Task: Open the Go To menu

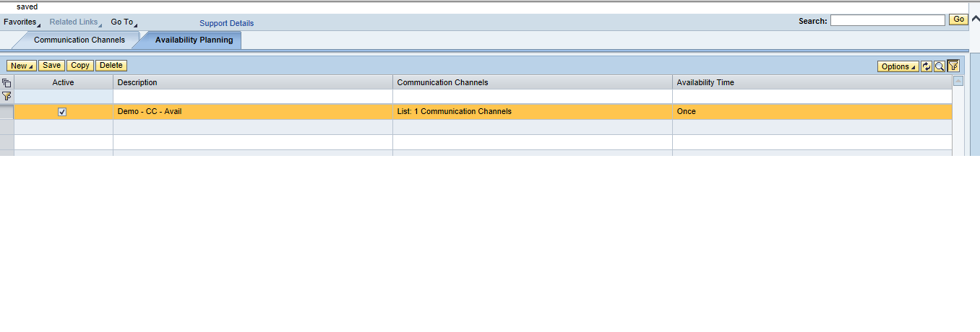Action: point(124,22)
